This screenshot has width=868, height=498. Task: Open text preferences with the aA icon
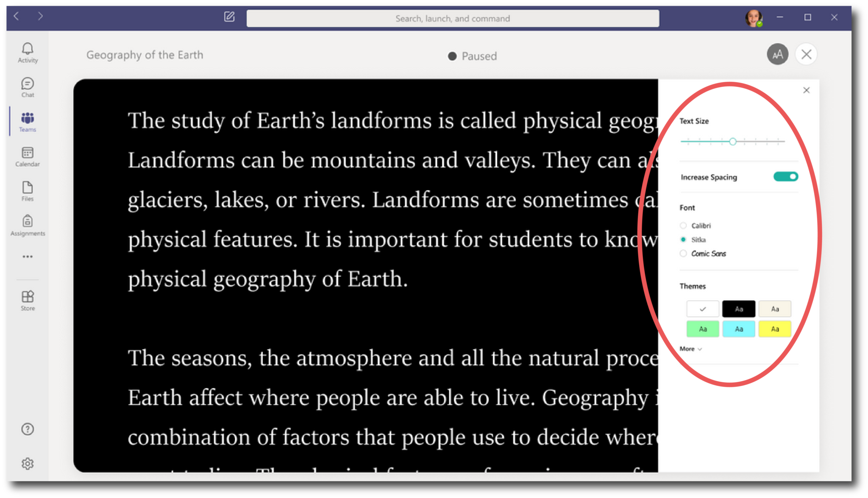click(777, 54)
